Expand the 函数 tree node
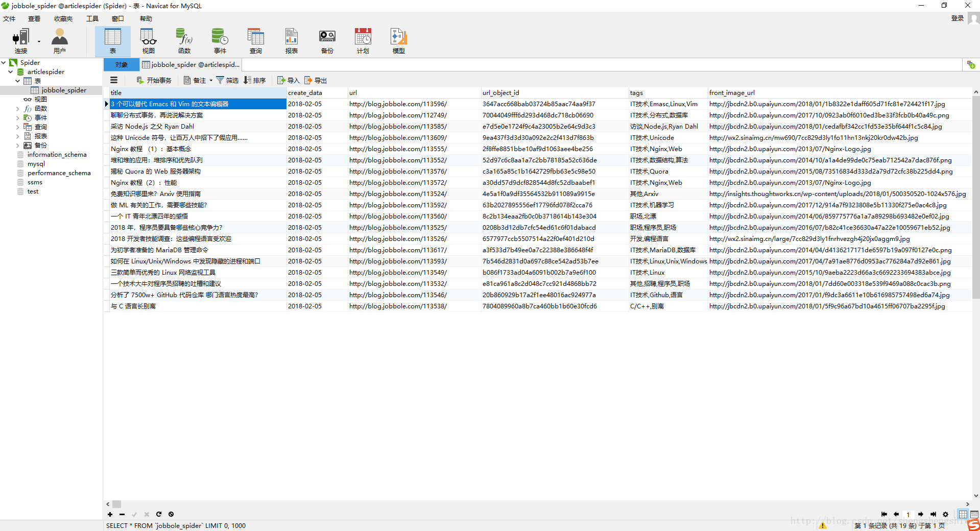This screenshot has height=531, width=980. (17, 109)
